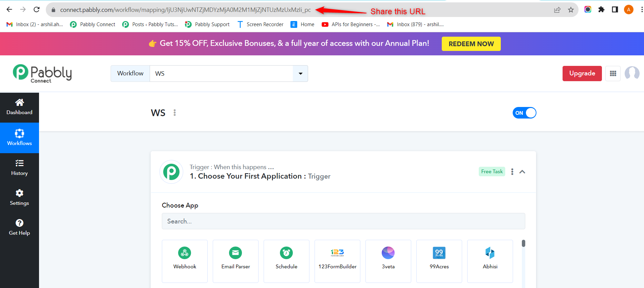
Task: Open the APIs for Beginners bookmark
Action: pos(351,24)
